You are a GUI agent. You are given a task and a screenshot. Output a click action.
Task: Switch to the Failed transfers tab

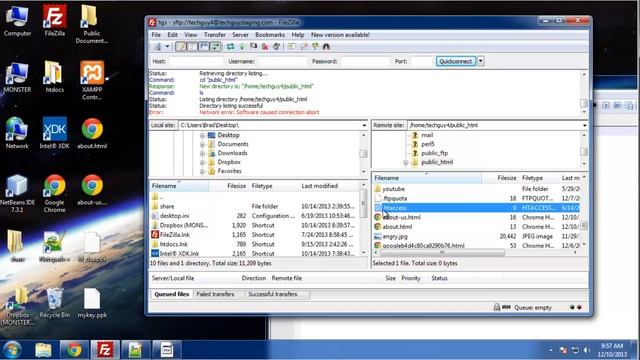tap(216, 294)
